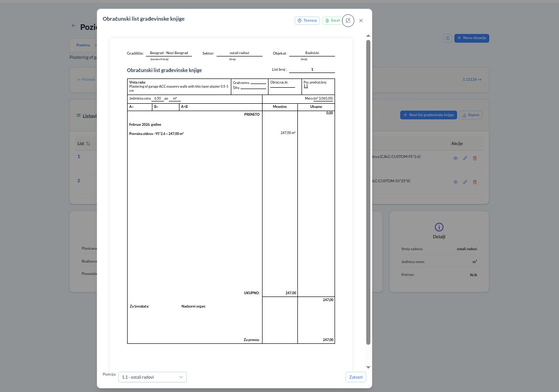Screen dimensions: 559x392
Task: Click the Detalji info icon
Action: 439,227
